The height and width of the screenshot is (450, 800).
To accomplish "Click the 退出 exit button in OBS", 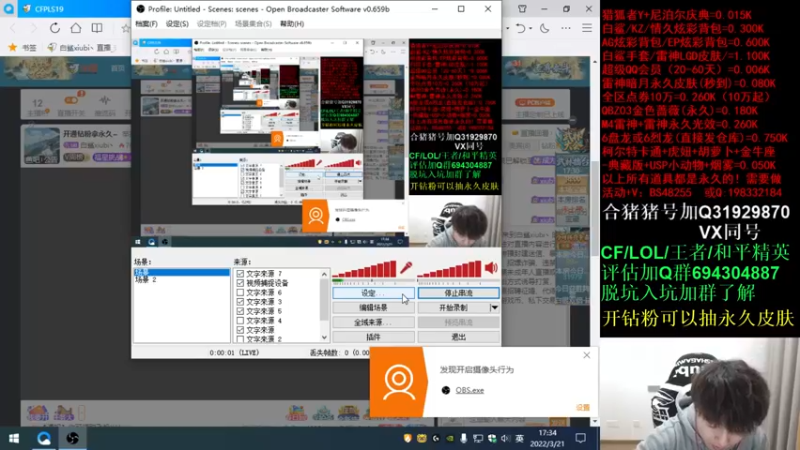I will point(458,337).
